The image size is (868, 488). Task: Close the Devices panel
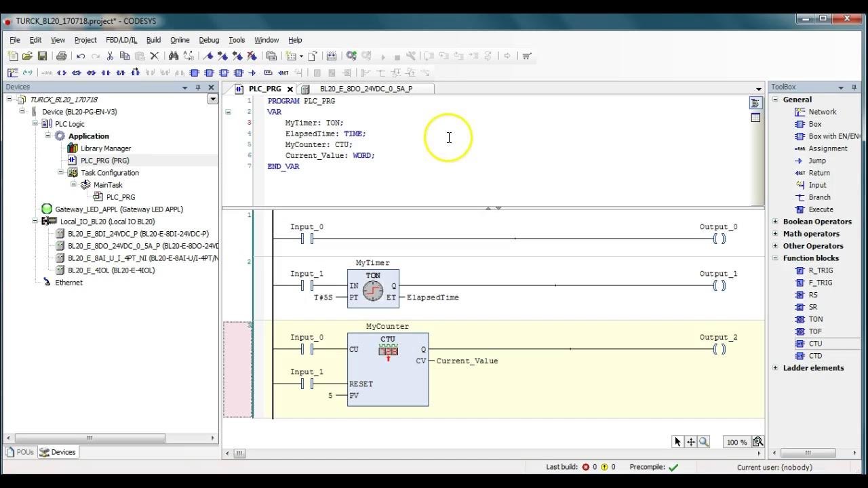point(211,87)
